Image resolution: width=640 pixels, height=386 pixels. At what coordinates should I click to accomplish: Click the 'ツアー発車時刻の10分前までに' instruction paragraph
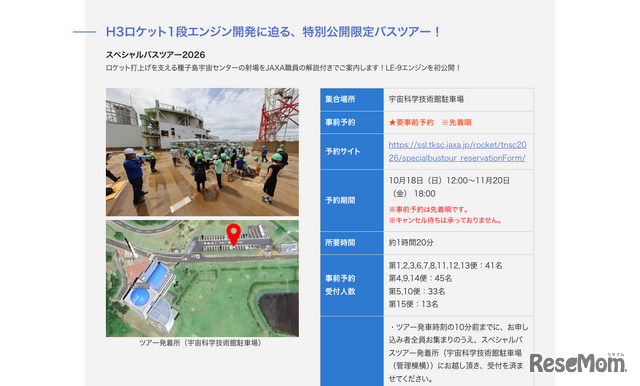click(458, 353)
